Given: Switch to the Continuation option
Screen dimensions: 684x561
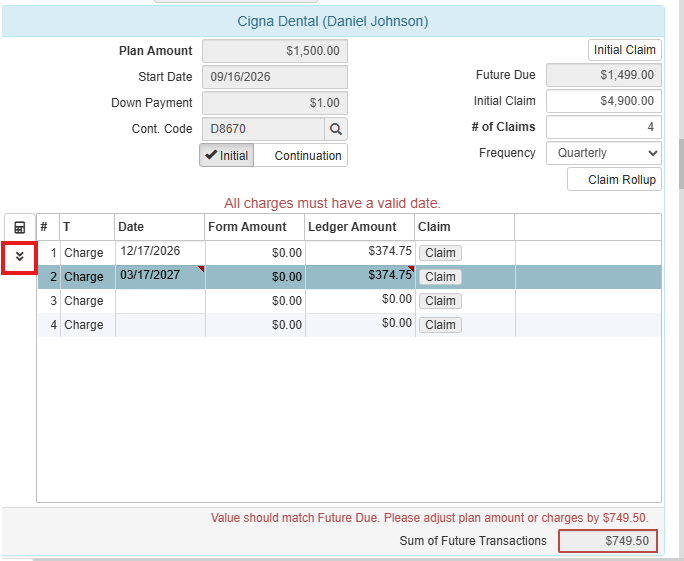Looking at the screenshot, I should pos(301,155).
